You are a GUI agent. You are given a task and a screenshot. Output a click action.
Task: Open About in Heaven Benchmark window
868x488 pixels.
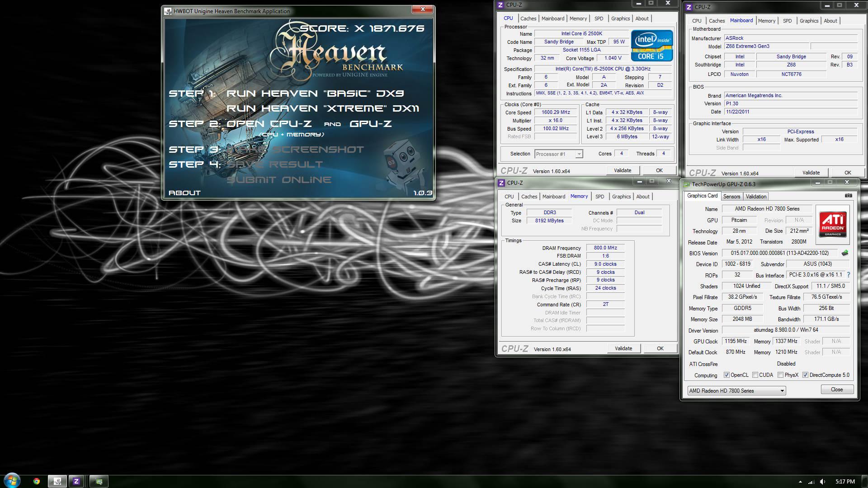point(184,193)
